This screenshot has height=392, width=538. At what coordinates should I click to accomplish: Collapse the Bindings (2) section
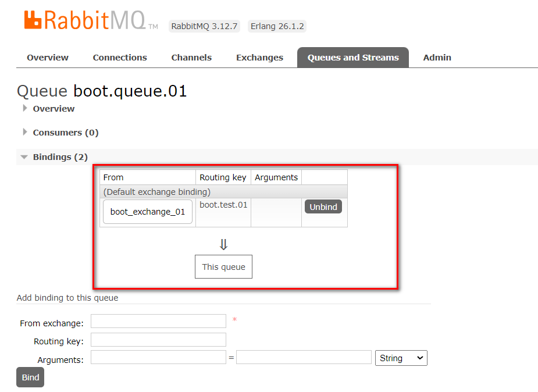pos(60,157)
